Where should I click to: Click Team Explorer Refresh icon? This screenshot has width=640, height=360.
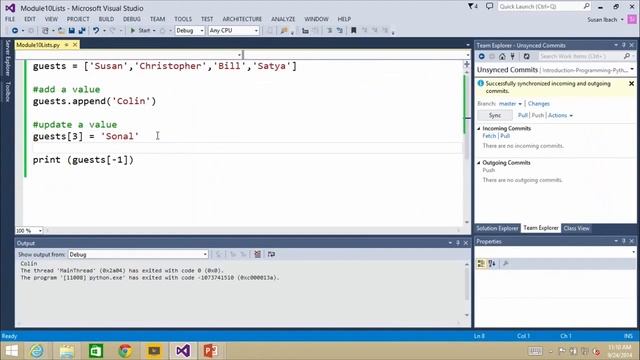(x=527, y=56)
